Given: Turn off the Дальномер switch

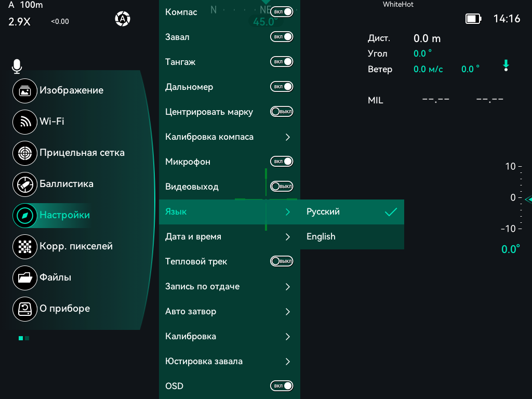Looking at the screenshot, I should click(282, 87).
